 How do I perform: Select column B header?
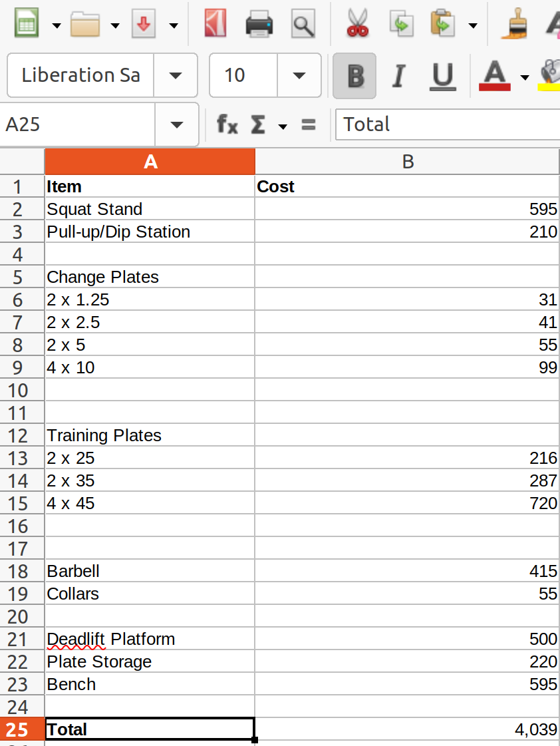[407, 162]
